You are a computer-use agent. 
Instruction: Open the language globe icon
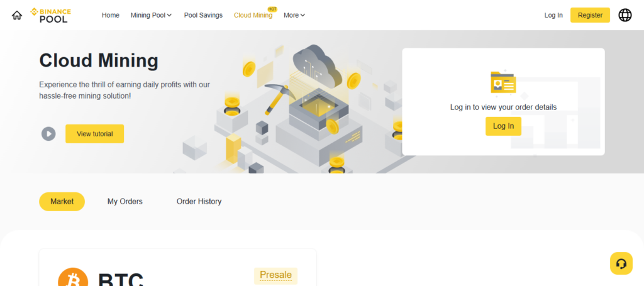click(x=625, y=15)
